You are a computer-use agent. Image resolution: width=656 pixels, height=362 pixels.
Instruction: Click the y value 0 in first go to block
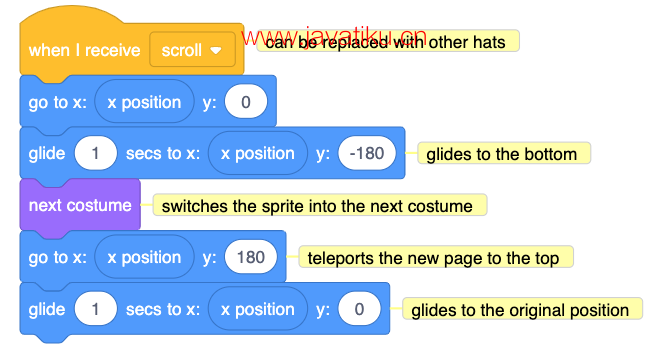click(x=246, y=102)
